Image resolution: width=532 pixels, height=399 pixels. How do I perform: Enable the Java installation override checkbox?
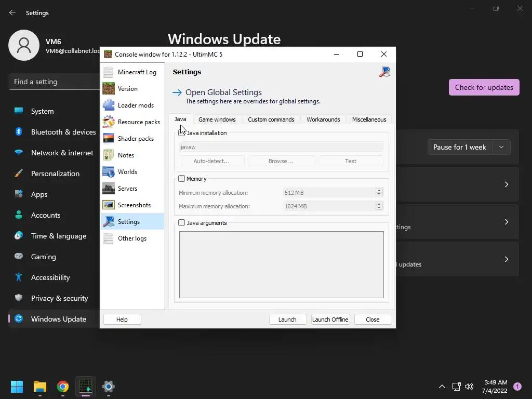pyautogui.click(x=181, y=133)
